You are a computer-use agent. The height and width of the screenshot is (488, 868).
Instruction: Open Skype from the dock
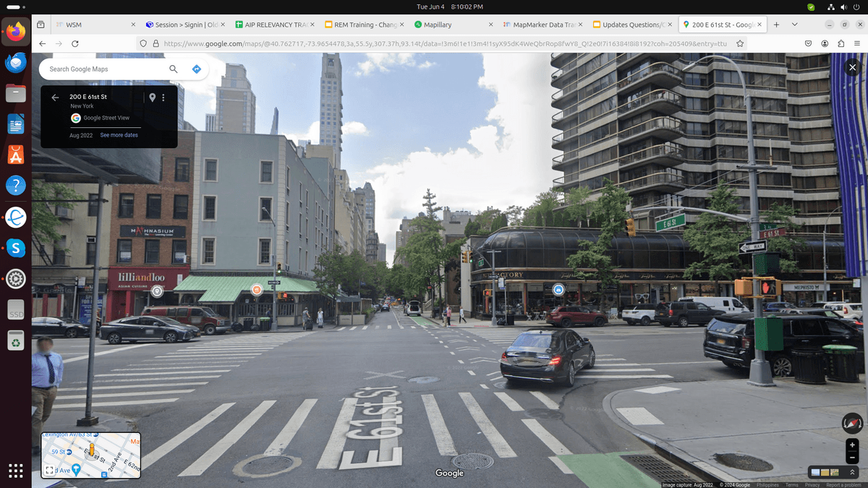pos(15,247)
